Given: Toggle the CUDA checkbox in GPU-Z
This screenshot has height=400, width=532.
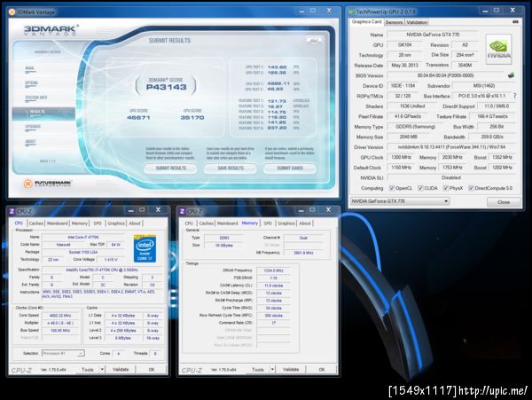Looking at the screenshot, I should [x=420, y=188].
